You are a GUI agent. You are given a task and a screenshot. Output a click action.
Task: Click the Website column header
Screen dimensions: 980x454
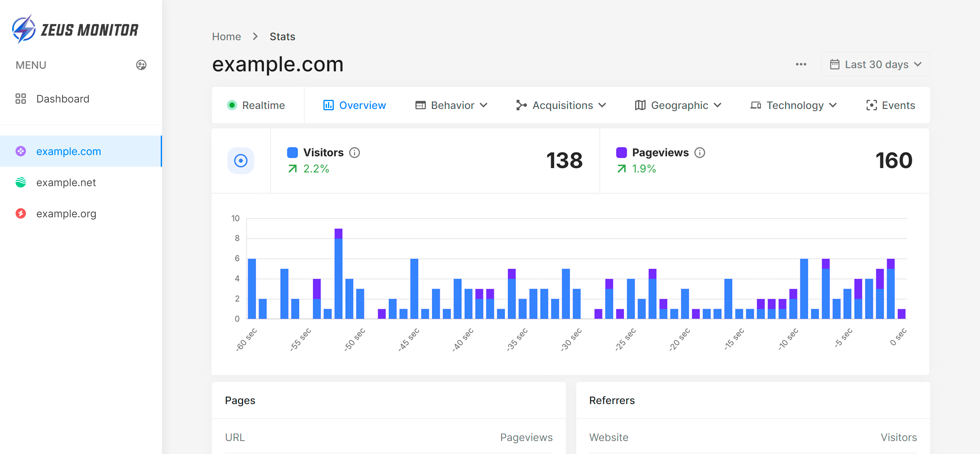[x=609, y=437]
